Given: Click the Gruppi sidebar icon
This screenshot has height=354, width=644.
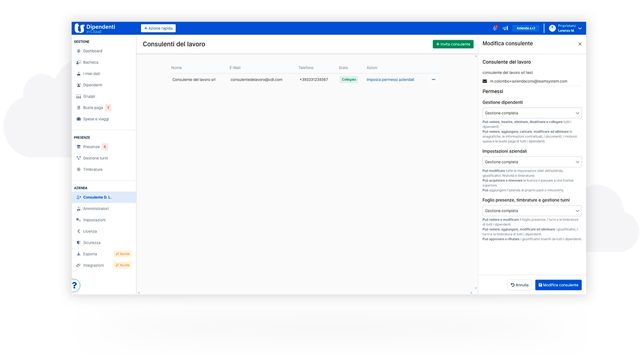Looking at the screenshot, I should (x=78, y=96).
